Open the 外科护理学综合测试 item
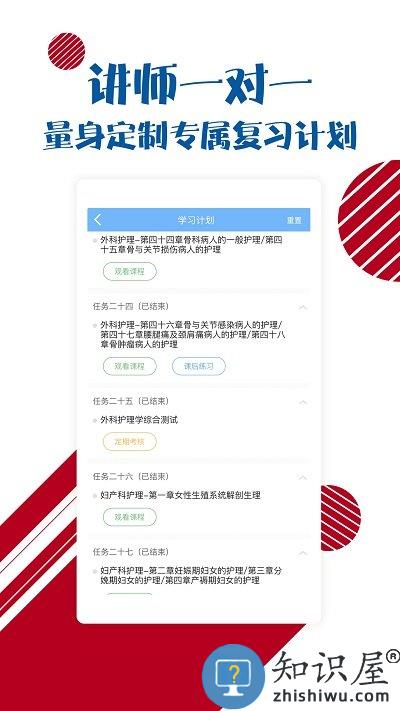400x711 pixels. [x=139, y=420]
